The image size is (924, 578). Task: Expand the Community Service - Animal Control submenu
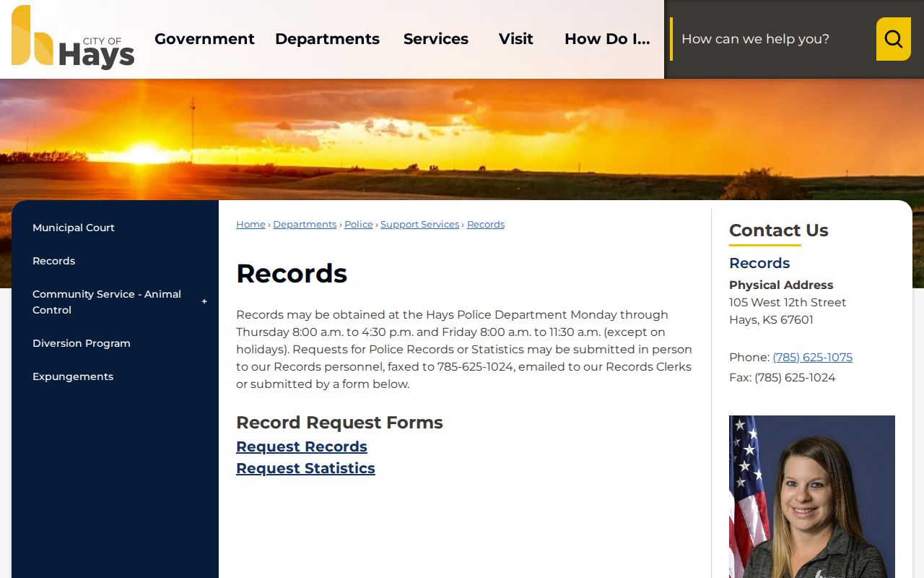click(x=204, y=302)
